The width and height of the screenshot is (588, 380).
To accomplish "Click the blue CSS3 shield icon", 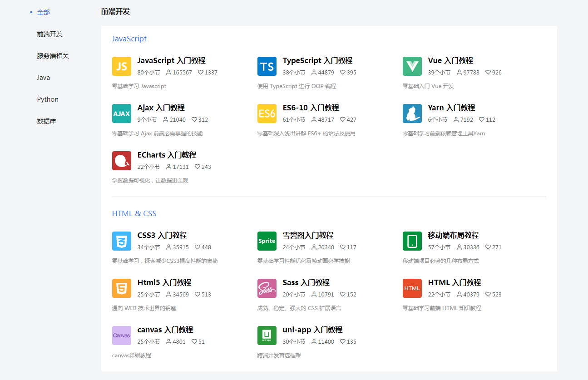I will coord(121,241).
